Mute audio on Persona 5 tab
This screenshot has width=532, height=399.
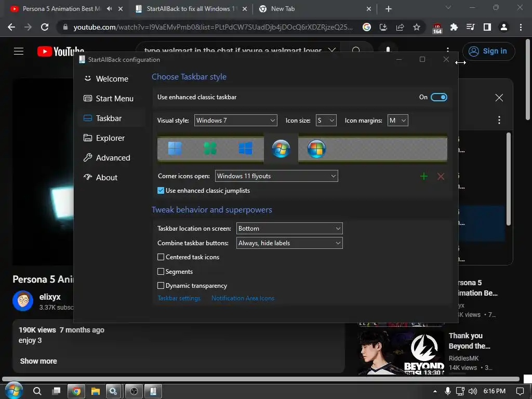(109, 9)
